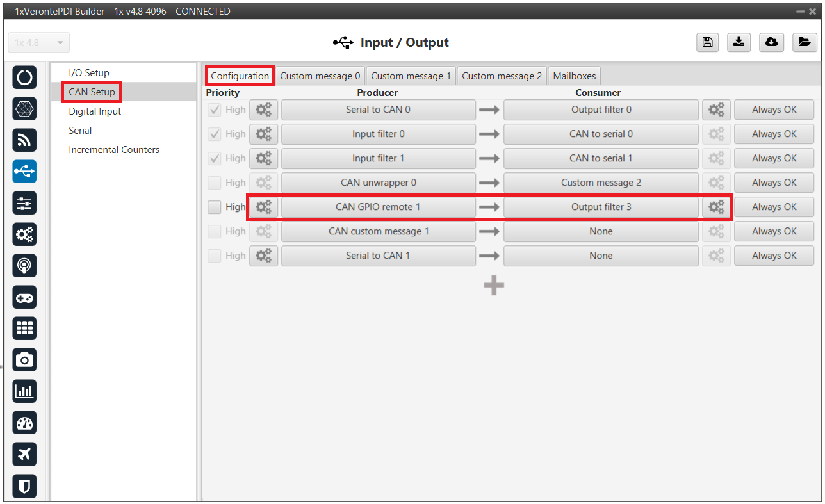
Task: Toggle High priority for CAN unwrapper 0 row
Action: pyautogui.click(x=215, y=183)
